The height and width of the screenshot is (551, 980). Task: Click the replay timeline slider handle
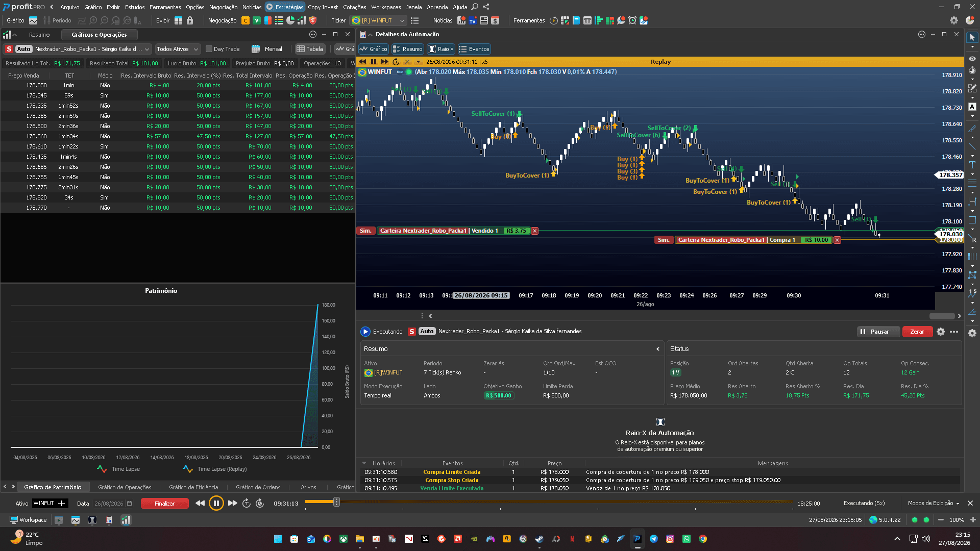[x=336, y=502]
